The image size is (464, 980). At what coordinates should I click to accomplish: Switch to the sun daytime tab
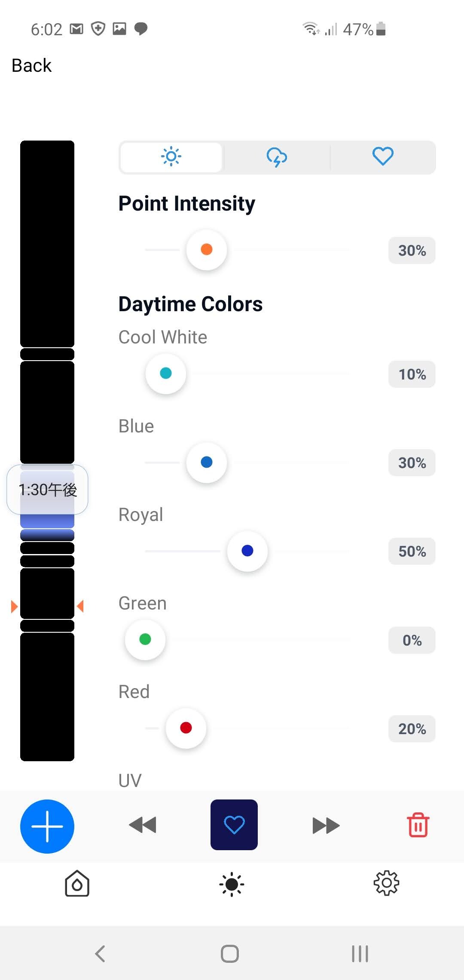(171, 157)
